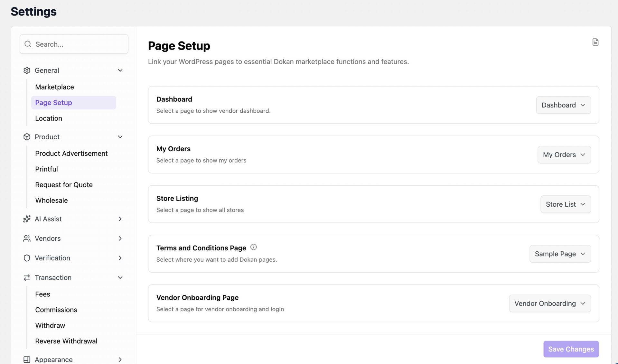The image size is (618, 364).
Task: Click info icon next to Terms and Conditions Page
Action: pos(254,247)
